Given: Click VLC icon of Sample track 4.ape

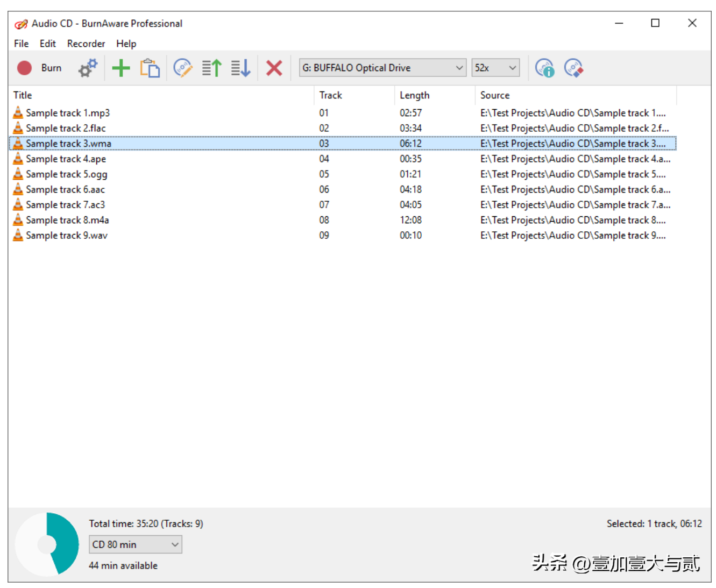Looking at the screenshot, I should click(x=18, y=159).
